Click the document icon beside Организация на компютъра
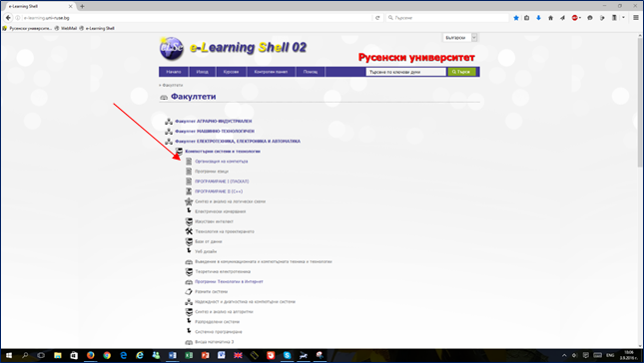Screen dimensions: 644x363 tap(189, 162)
